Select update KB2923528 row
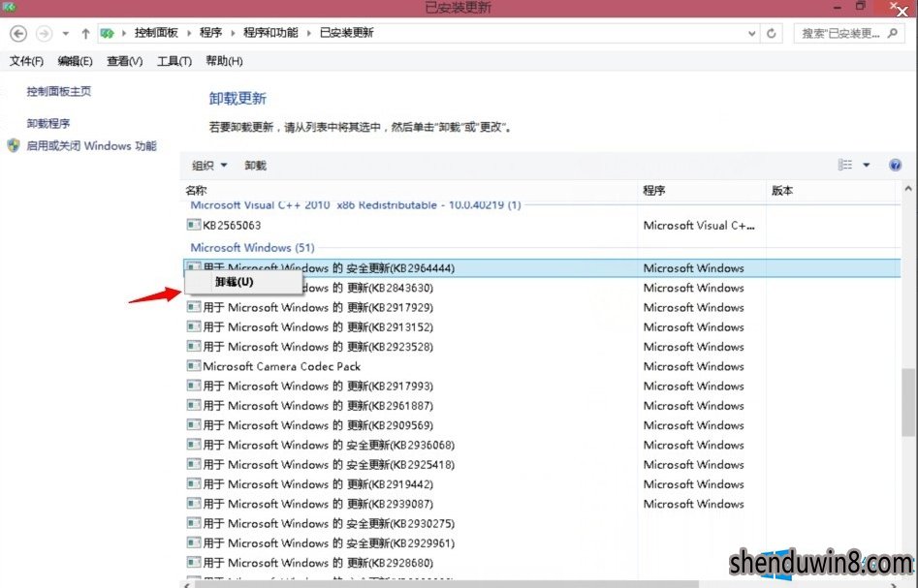 click(542, 347)
